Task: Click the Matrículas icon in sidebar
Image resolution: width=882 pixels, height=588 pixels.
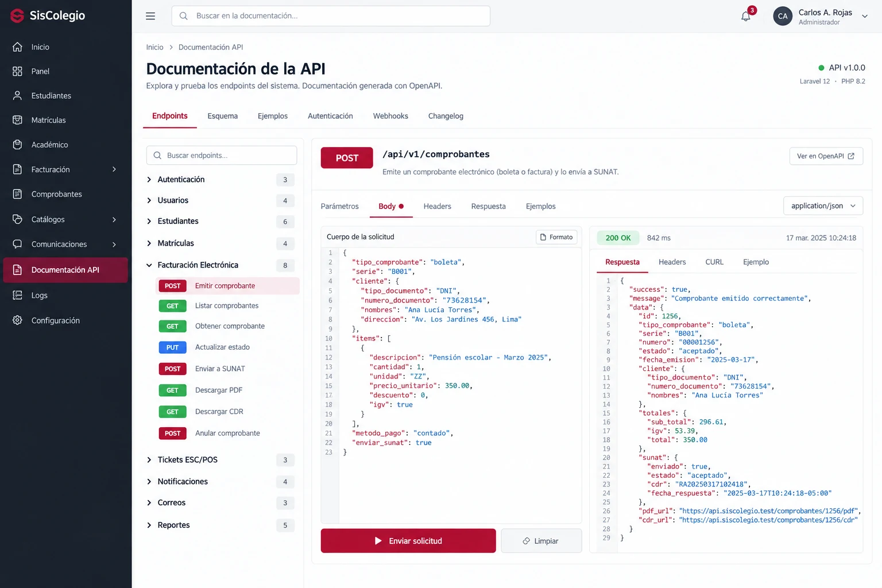Action: point(18,120)
